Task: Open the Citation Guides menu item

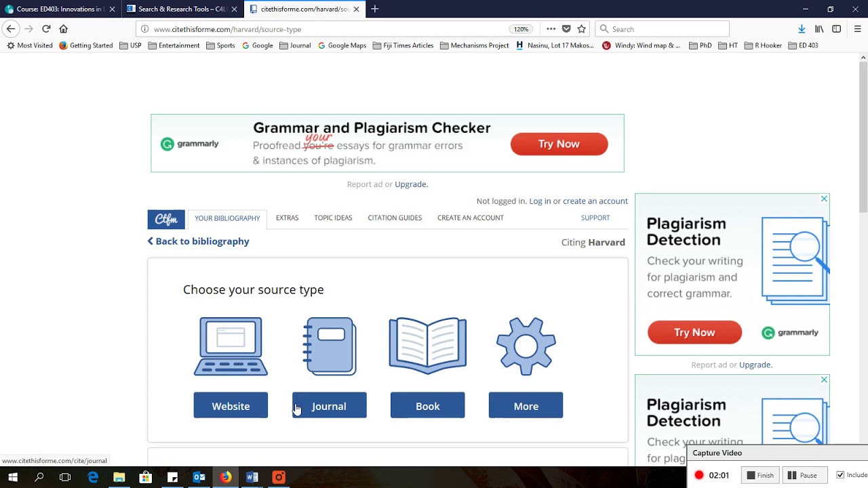Action: 395,218
